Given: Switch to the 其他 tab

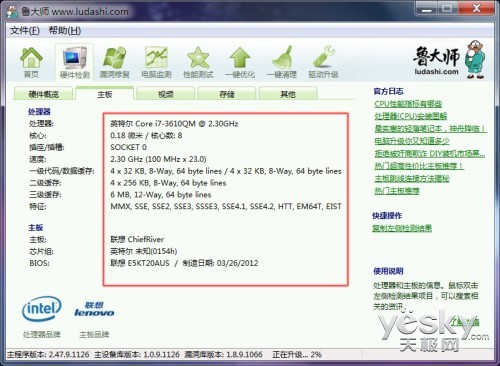Looking at the screenshot, I should point(288,94).
